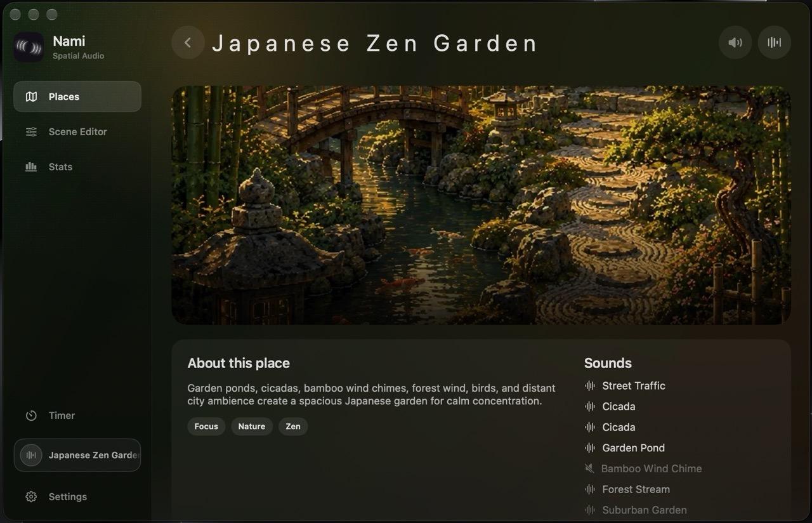
Task: Toggle the Suburban Garden sound icon
Action: point(590,510)
